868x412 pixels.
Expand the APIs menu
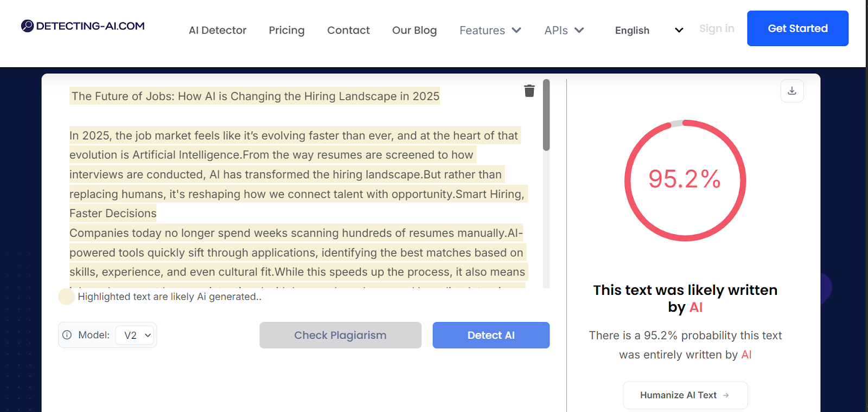[564, 30]
